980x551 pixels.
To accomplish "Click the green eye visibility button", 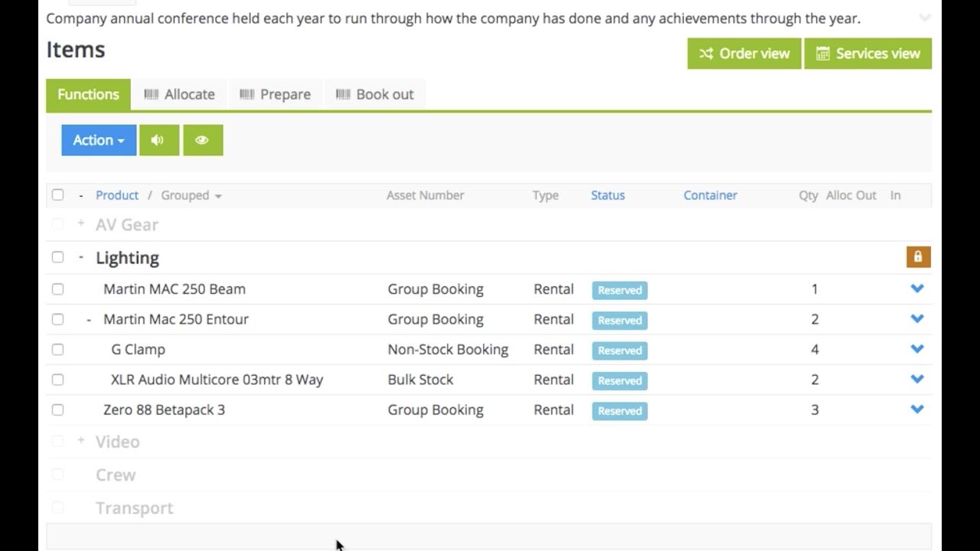I will coord(203,140).
